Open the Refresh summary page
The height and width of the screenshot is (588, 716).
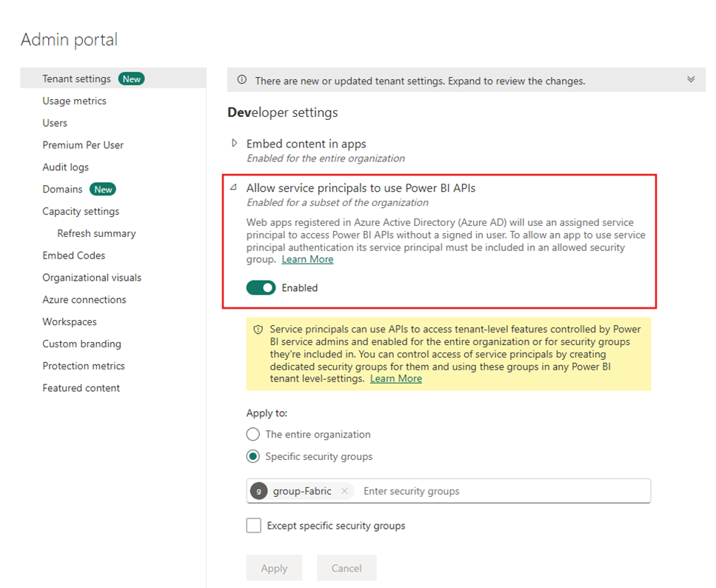[96, 233]
